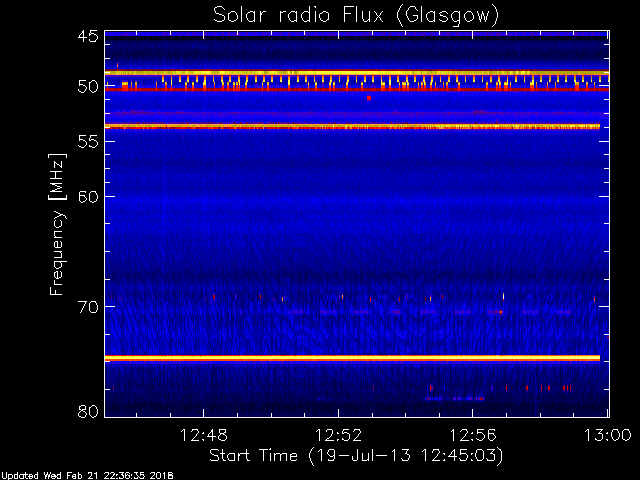Click the isolated red square below the 50 MHz band
The width and height of the screenshot is (640, 480).
coord(369,98)
